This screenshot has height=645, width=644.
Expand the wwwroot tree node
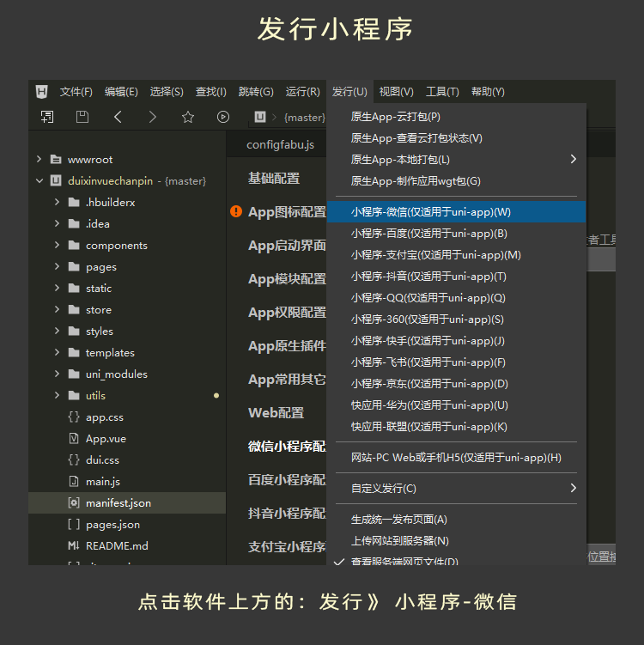[x=39, y=159]
